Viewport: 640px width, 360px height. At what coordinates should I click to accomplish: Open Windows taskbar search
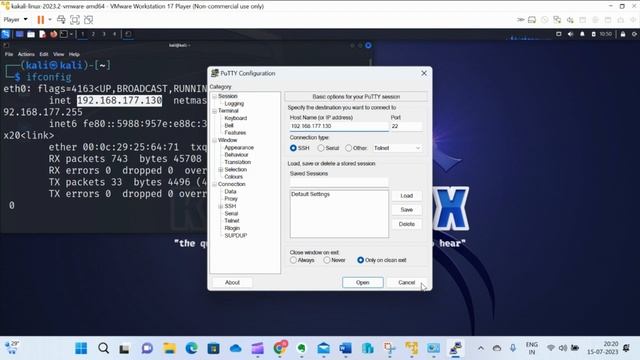pos(103,348)
